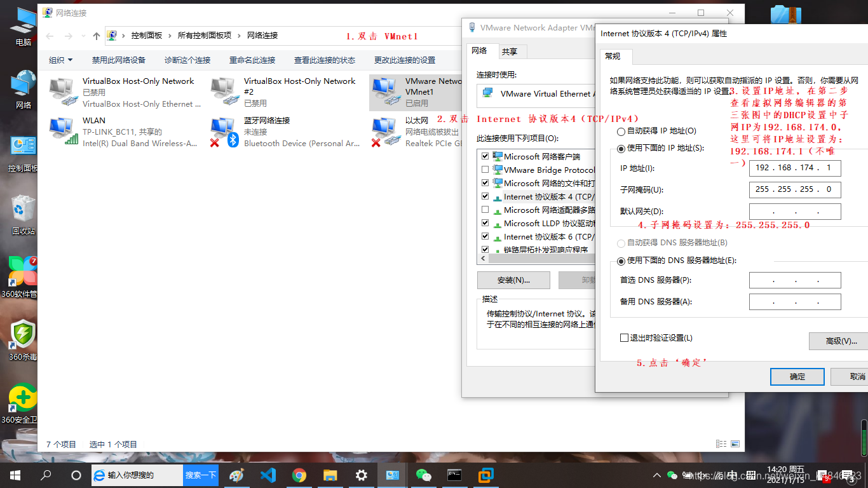The height and width of the screenshot is (488, 868).
Task: Toggle Internet 协议版本 6 checkbox
Action: point(485,236)
